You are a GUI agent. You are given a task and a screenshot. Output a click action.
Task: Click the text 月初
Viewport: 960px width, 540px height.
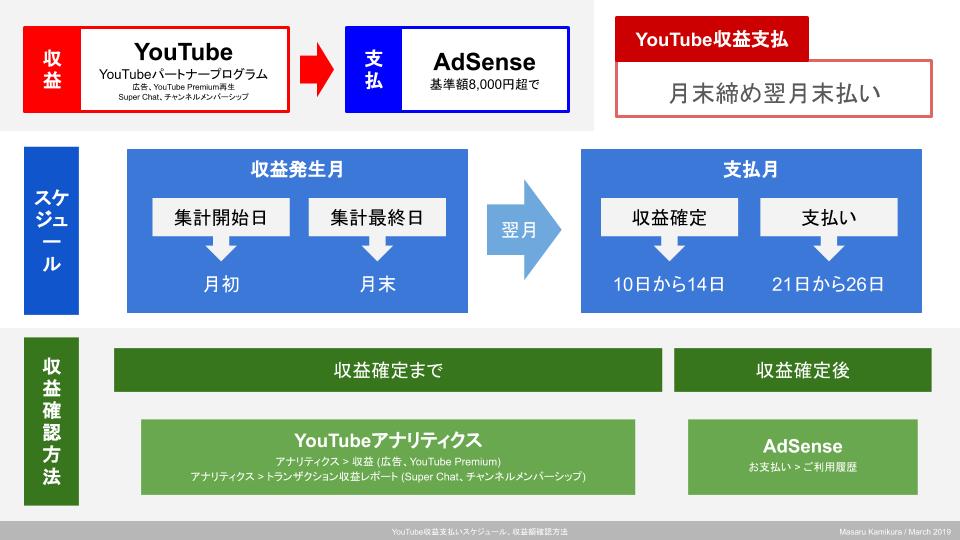[x=221, y=284]
